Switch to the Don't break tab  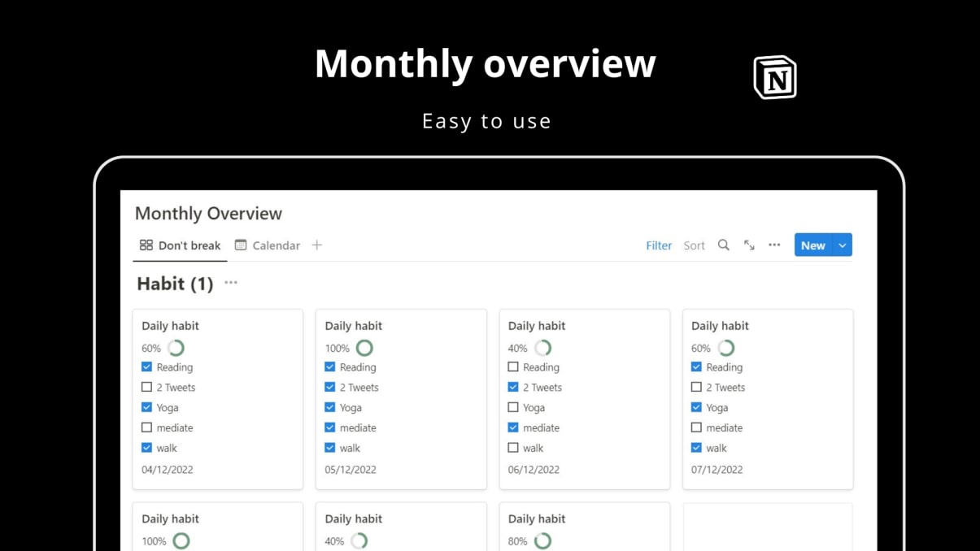click(180, 245)
